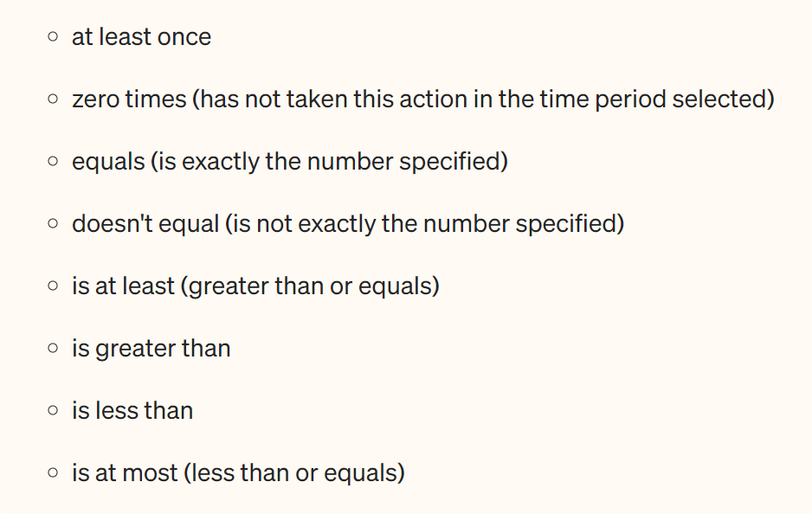812x514 pixels.
Task: Click "(has not taken this action...)" parenthetical
Action: coord(483,100)
